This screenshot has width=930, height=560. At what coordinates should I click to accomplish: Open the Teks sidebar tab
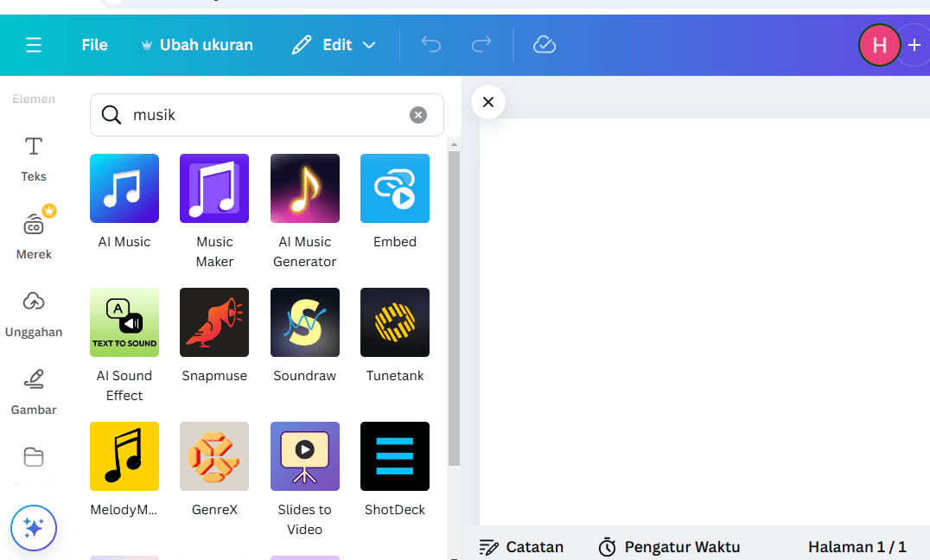[34, 159]
